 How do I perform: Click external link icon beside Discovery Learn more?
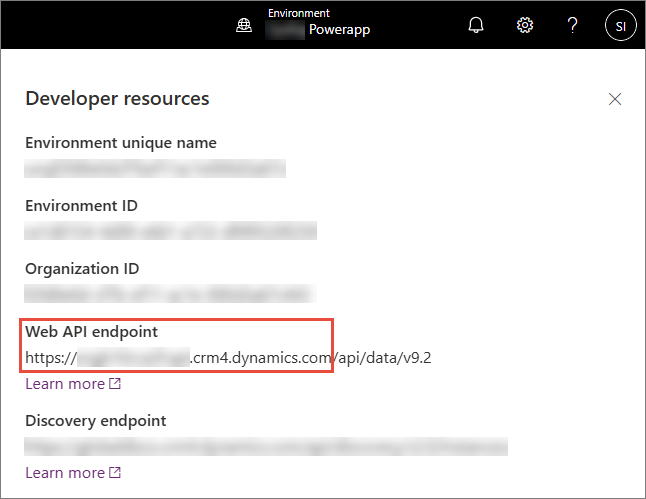[115, 473]
